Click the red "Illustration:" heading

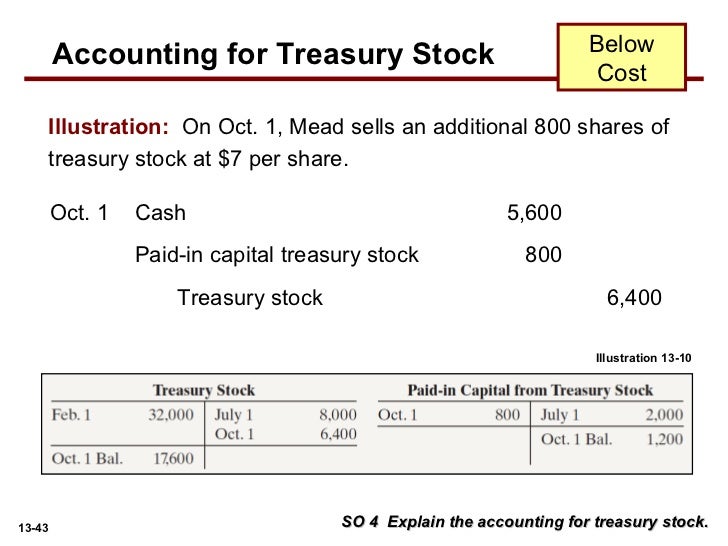109,129
